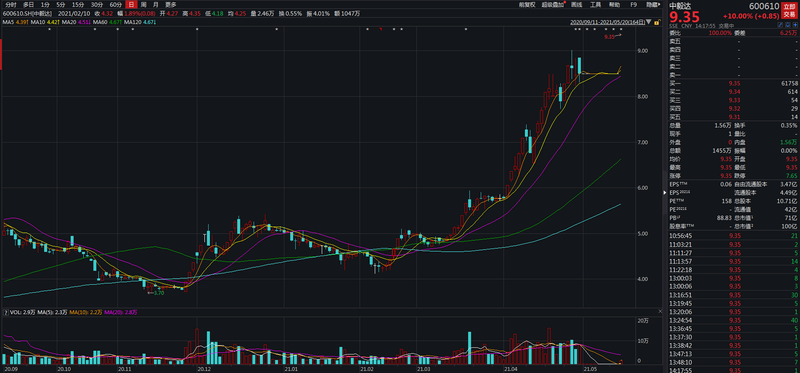
Task: Click the 买五 bid row at 9.31
Action: tap(733, 116)
